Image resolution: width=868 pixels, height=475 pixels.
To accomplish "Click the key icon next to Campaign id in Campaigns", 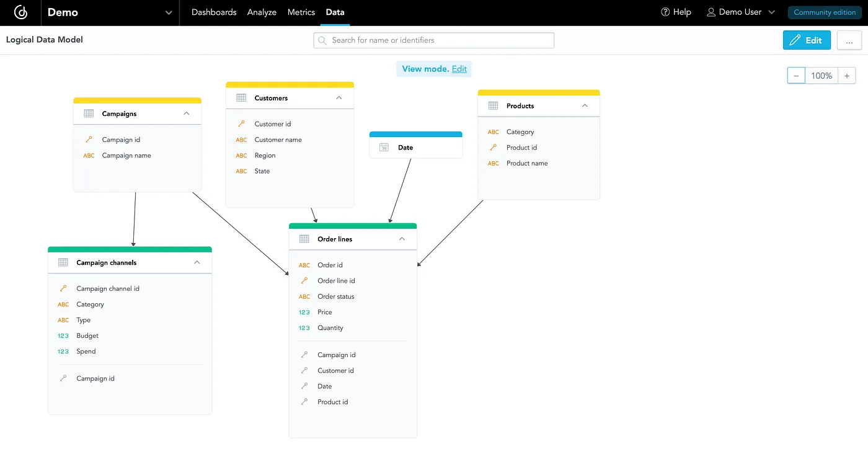I will point(89,139).
